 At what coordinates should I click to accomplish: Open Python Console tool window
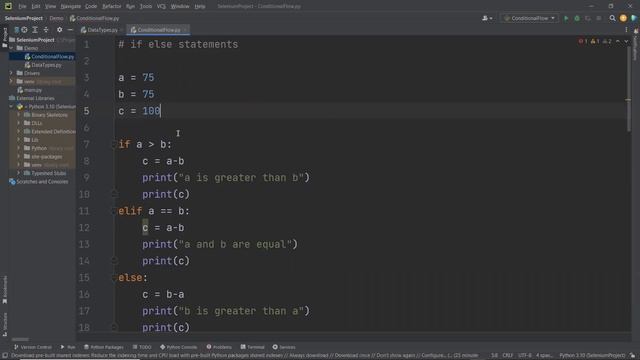tap(178, 347)
